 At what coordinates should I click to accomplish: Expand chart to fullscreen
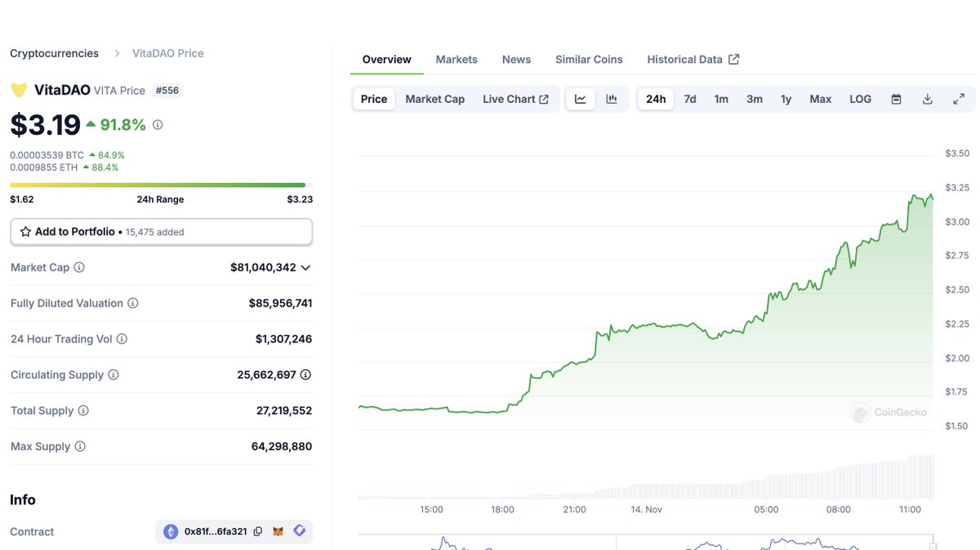[959, 99]
